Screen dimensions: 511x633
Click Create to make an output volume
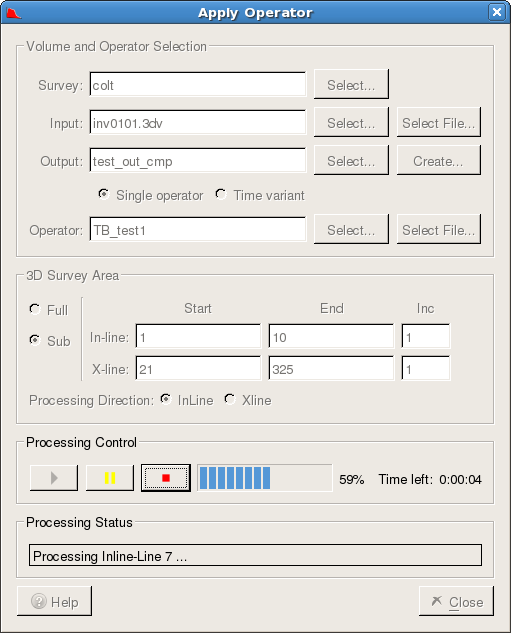pyautogui.click(x=439, y=160)
